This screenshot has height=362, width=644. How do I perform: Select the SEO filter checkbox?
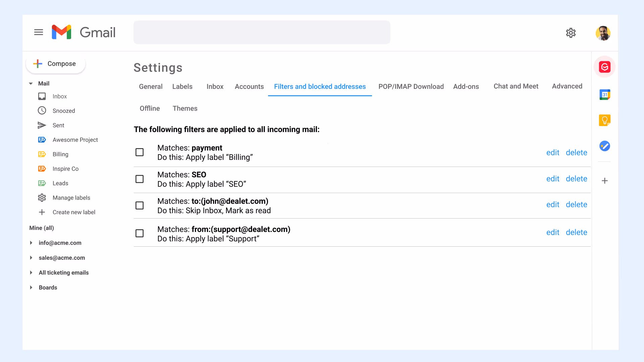click(140, 179)
